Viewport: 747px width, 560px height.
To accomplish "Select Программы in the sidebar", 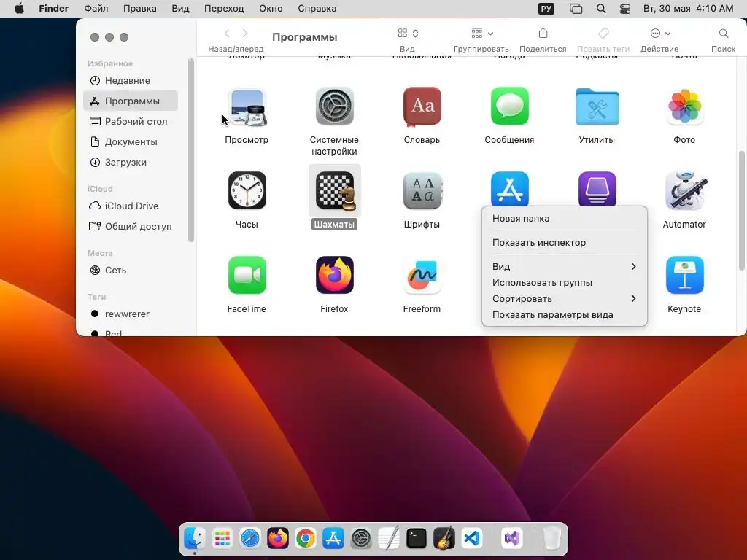I will coord(131,101).
